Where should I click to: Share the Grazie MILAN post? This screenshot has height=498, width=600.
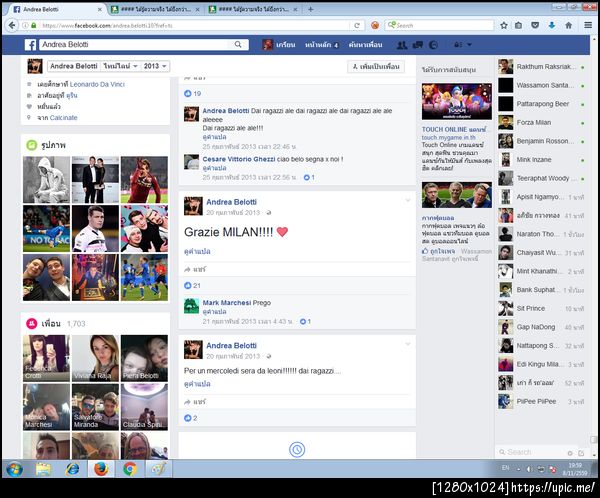(195, 269)
